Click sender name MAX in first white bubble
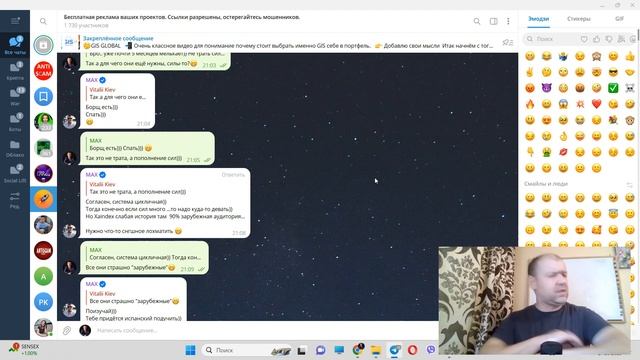Viewport: 640px width, 360px height. (x=92, y=80)
